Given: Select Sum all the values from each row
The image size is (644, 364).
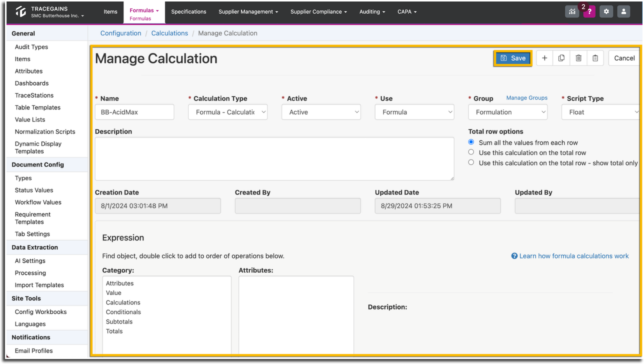Looking at the screenshot, I should pyautogui.click(x=471, y=142).
